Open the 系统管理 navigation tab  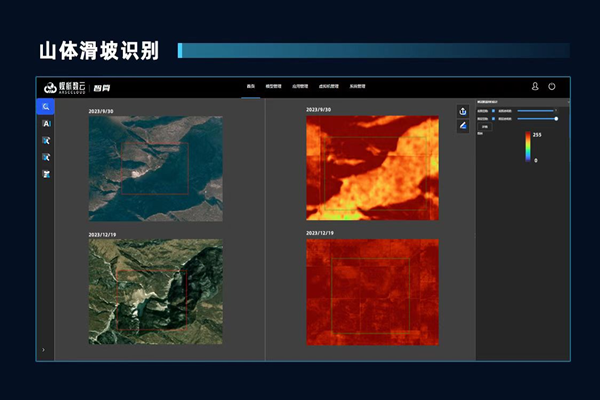click(357, 87)
